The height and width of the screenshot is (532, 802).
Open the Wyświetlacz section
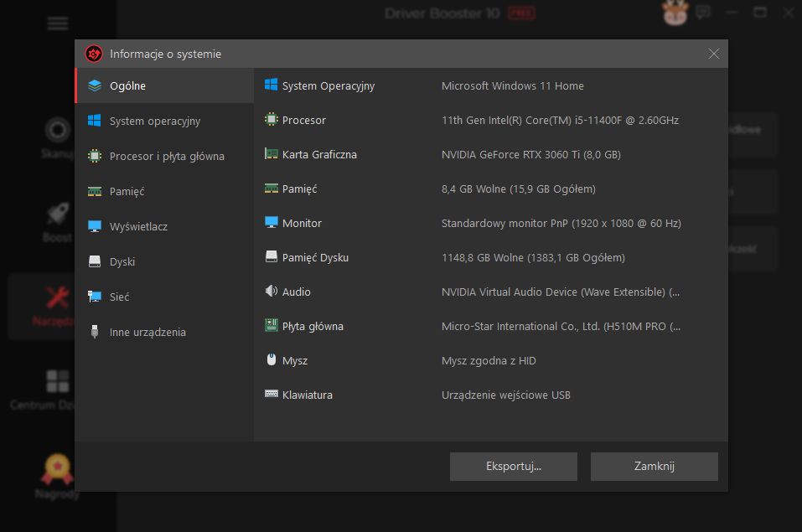164,226
